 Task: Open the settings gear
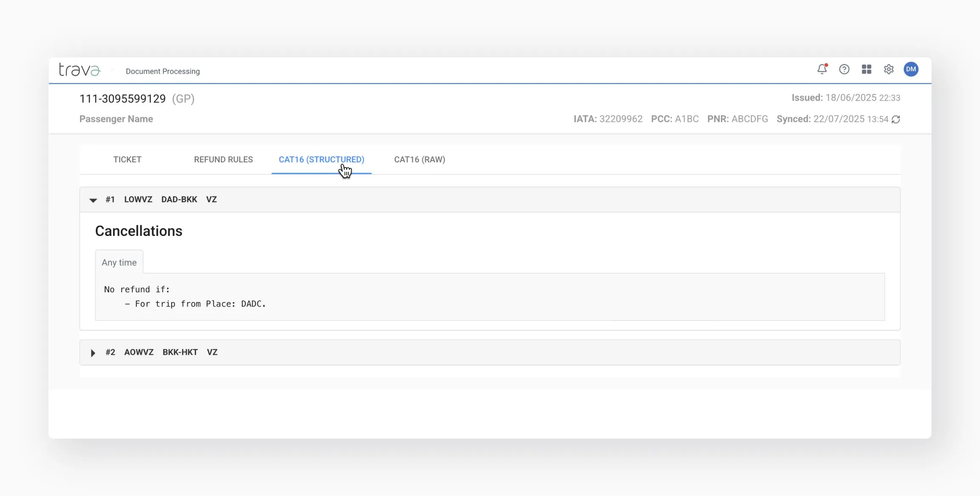click(889, 69)
